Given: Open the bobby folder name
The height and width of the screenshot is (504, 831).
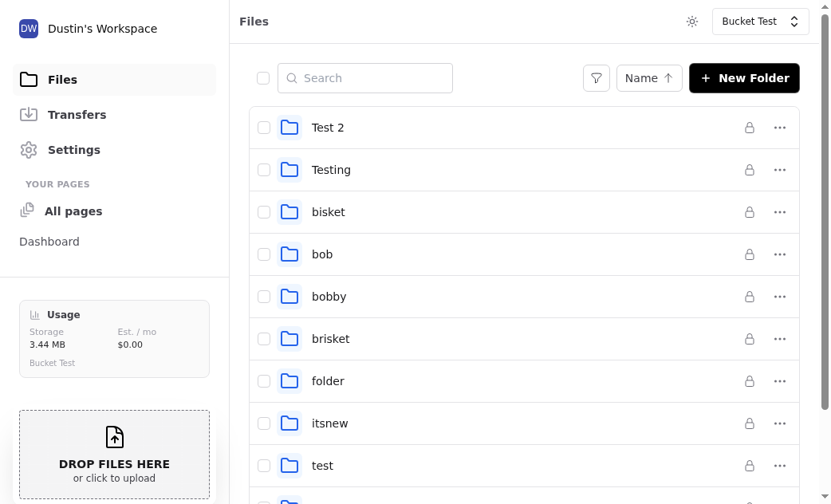Looking at the screenshot, I should click(329, 297).
